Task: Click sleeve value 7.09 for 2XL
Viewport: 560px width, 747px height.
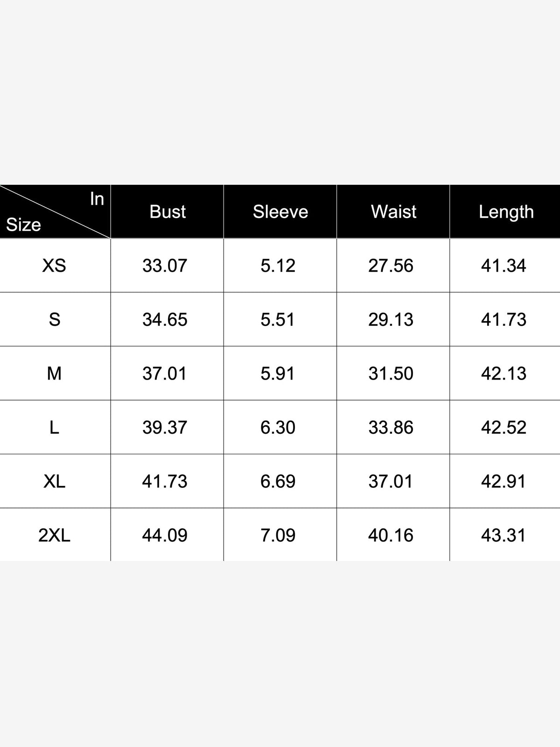Action: pyautogui.click(x=278, y=536)
